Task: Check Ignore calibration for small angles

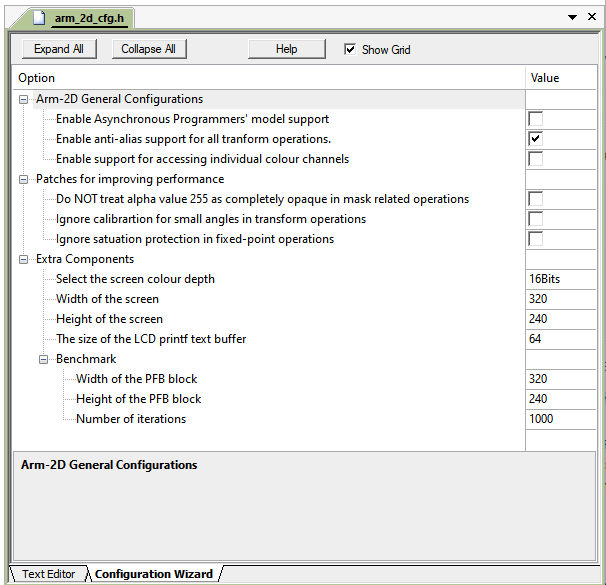Action: pos(536,219)
